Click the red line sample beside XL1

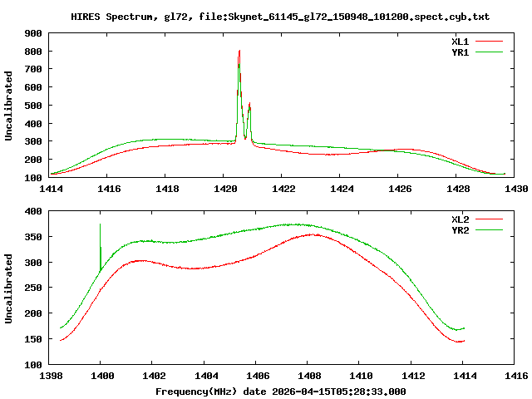(x=490, y=41)
